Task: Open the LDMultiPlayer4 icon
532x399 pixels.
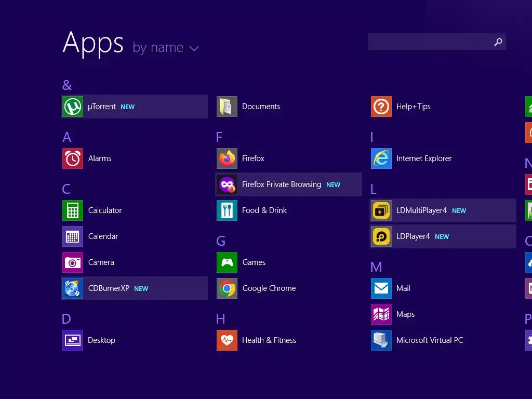Action: (381, 211)
